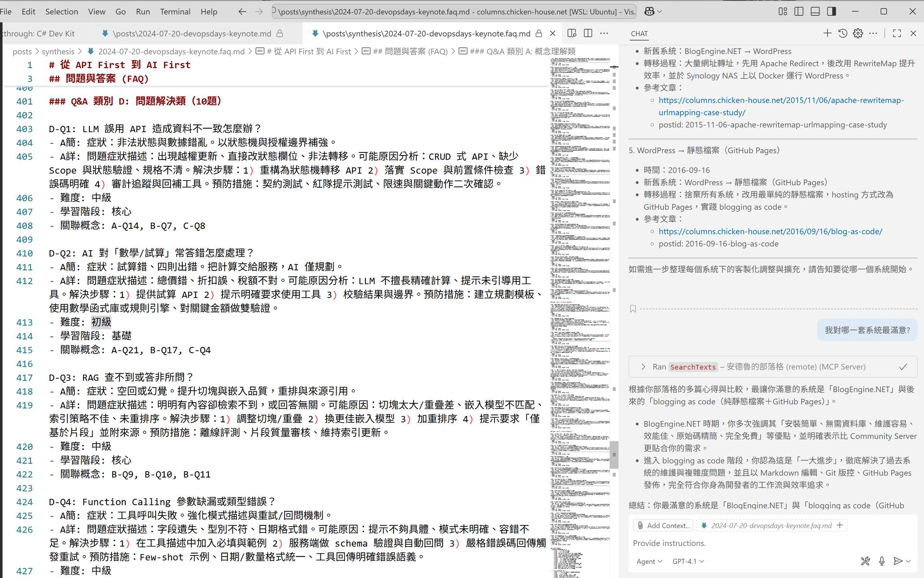Maximize the chat panel size
This screenshot has height=578, width=924.
(x=897, y=33)
